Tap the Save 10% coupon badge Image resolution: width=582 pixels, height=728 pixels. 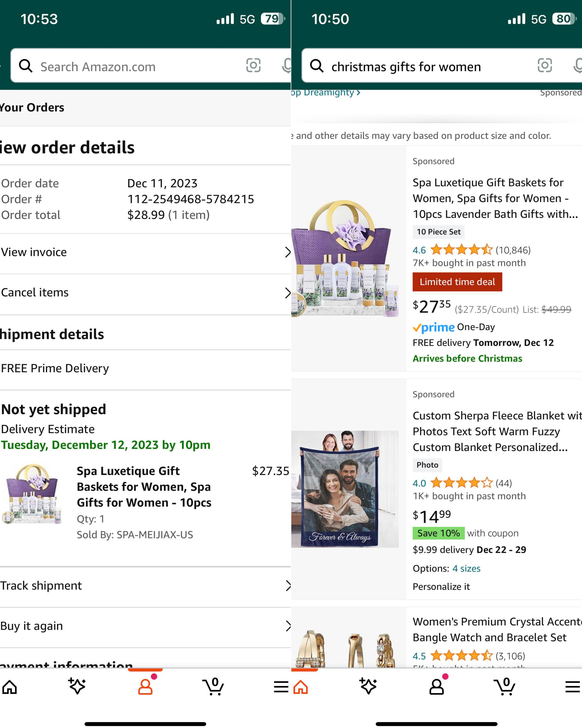tap(438, 533)
